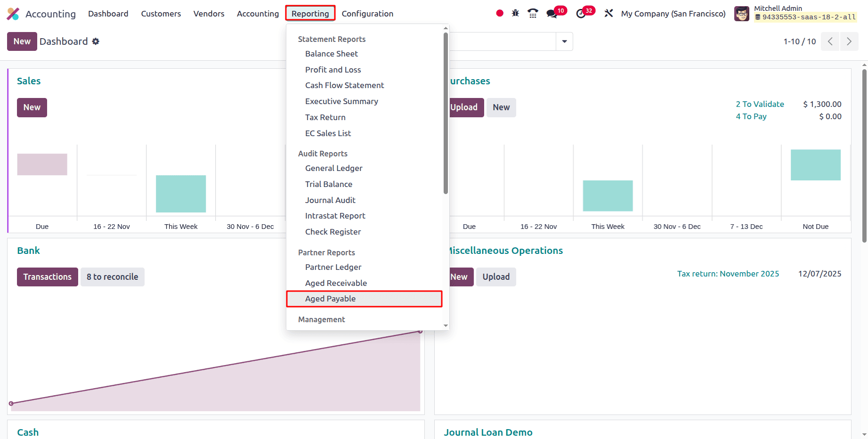Screen dimensions: 868x439
Task: Click the wrench tools icon
Action: (608, 13)
